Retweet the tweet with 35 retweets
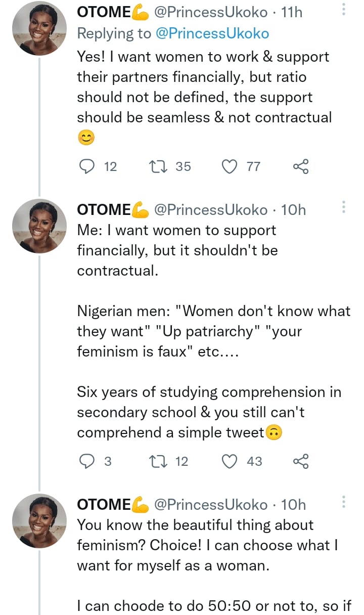Image resolution: width=364 pixels, height=615 pixels. pyautogui.click(x=159, y=166)
